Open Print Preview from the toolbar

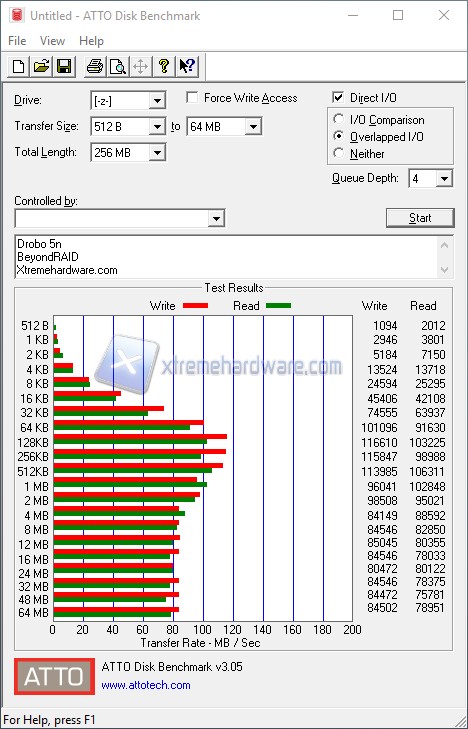(x=118, y=66)
